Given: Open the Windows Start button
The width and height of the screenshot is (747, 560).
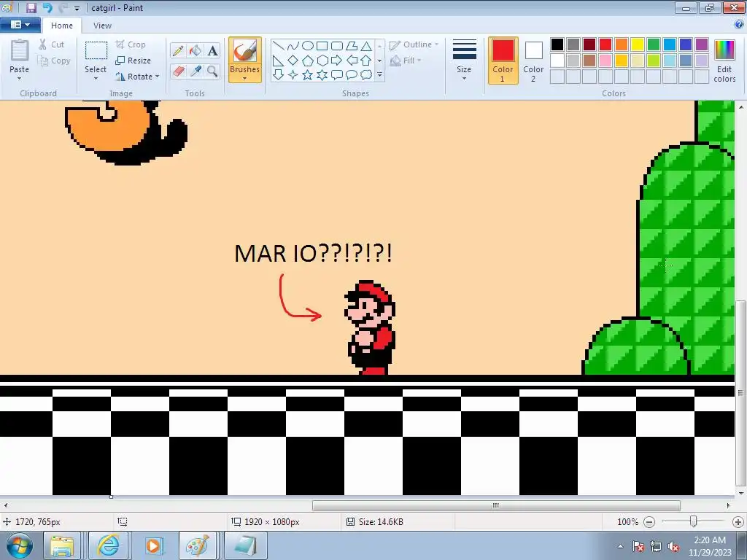Looking at the screenshot, I should [20, 545].
